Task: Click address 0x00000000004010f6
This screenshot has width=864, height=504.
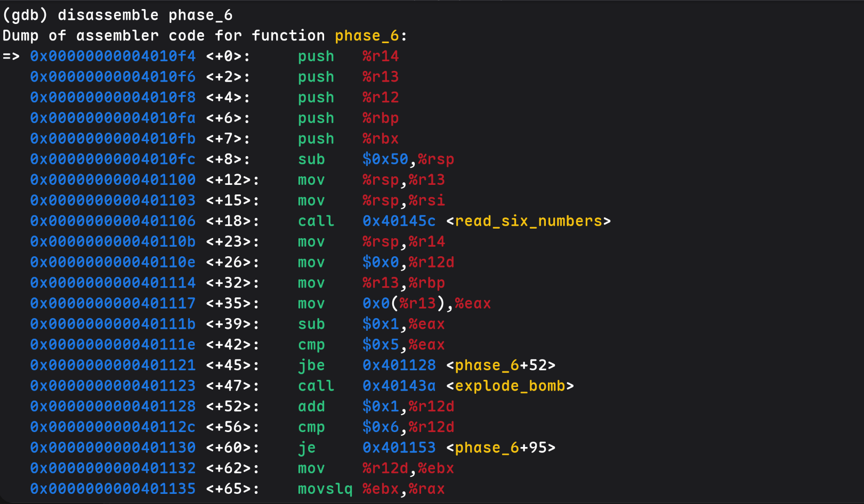Action: 113,77
